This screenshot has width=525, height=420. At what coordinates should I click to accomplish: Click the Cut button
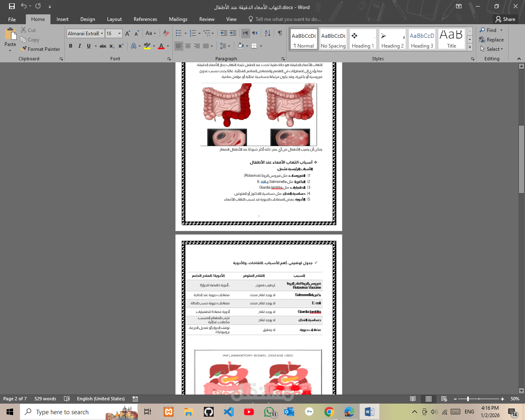(28, 30)
